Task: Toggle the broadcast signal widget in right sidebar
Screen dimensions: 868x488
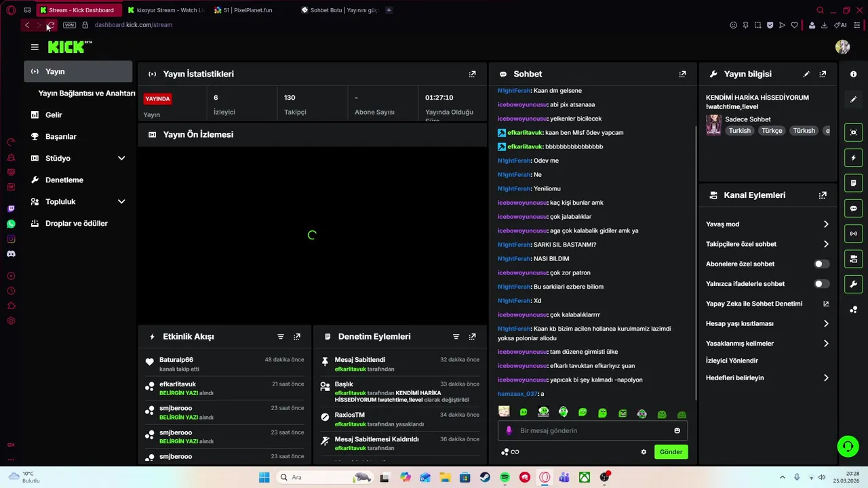Action: click(x=853, y=233)
